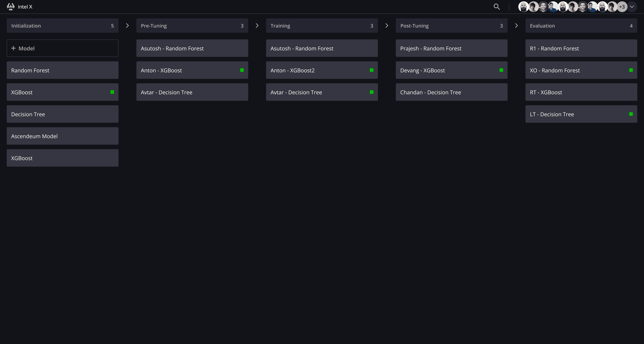The image size is (644, 344).
Task: Open the RT - XGBoost card
Action: click(x=581, y=92)
